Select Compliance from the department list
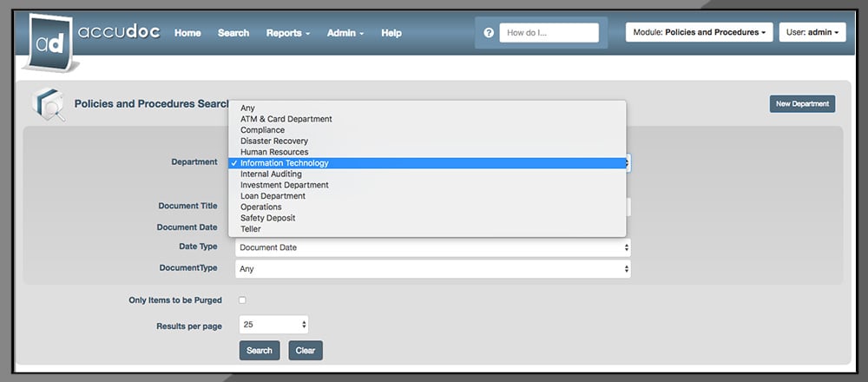 262,130
